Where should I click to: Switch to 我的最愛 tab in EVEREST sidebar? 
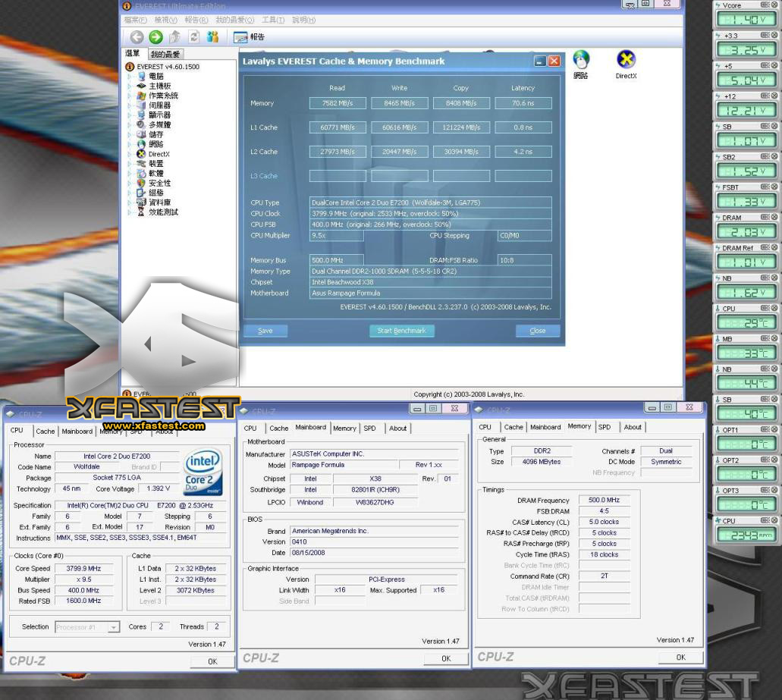(165, 54)
